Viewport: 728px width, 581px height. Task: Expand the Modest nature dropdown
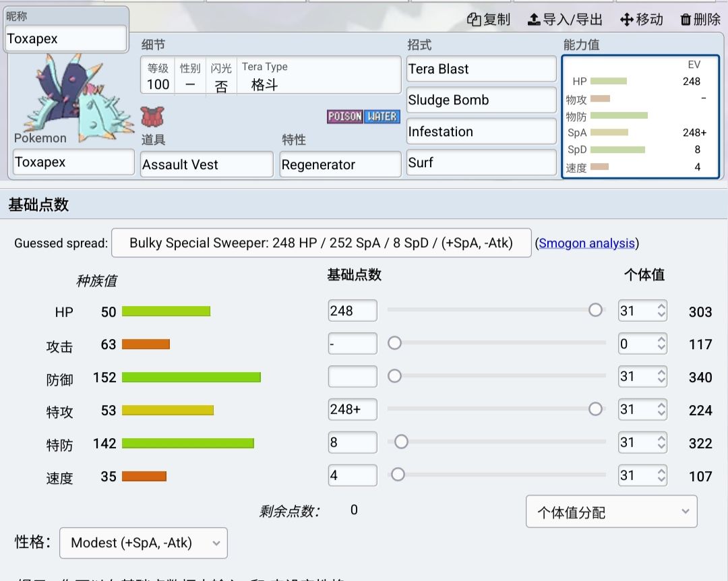[144, 543]
